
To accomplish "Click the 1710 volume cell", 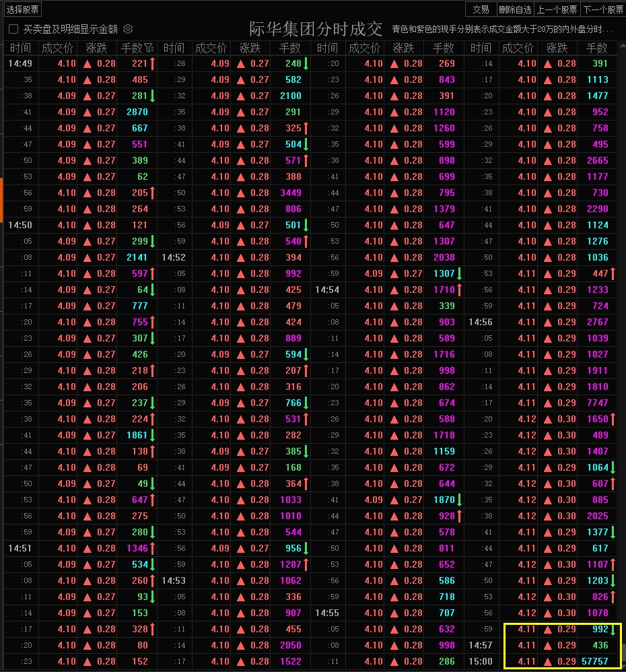I will 444,290.
